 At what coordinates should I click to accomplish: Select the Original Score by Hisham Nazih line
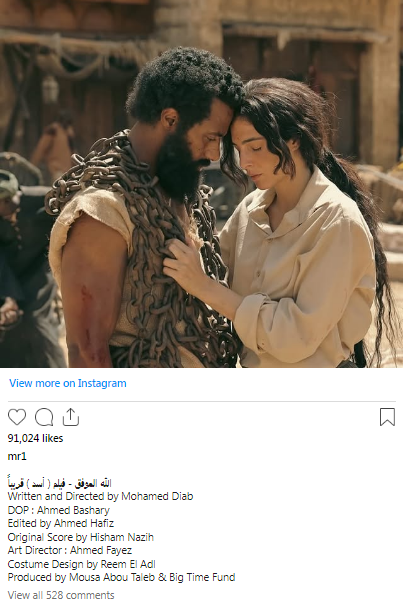point(81,537)
